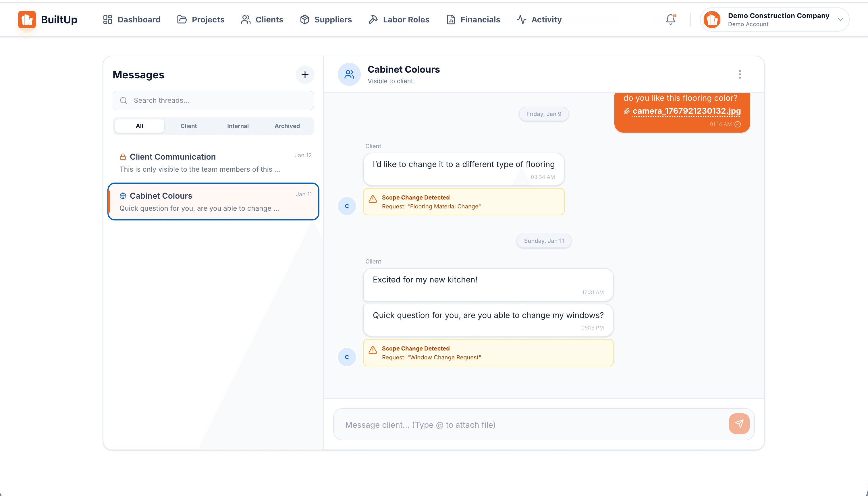Image resolution: width=868 pixels, height=496 pixels.
Task: Create a new message thread with the plus button
Action: click(x=305, y=75)
